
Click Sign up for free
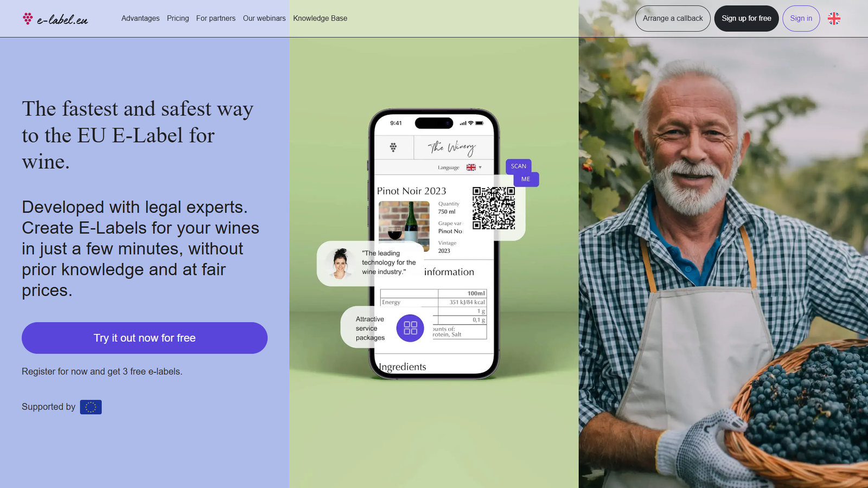(746, 18)
